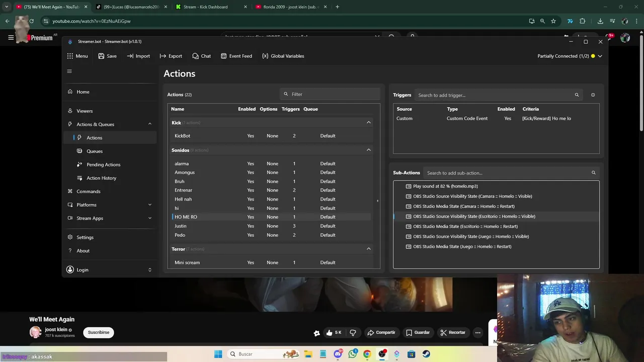Click Export in the Streamer.bot toolbar

coord(171,56)
